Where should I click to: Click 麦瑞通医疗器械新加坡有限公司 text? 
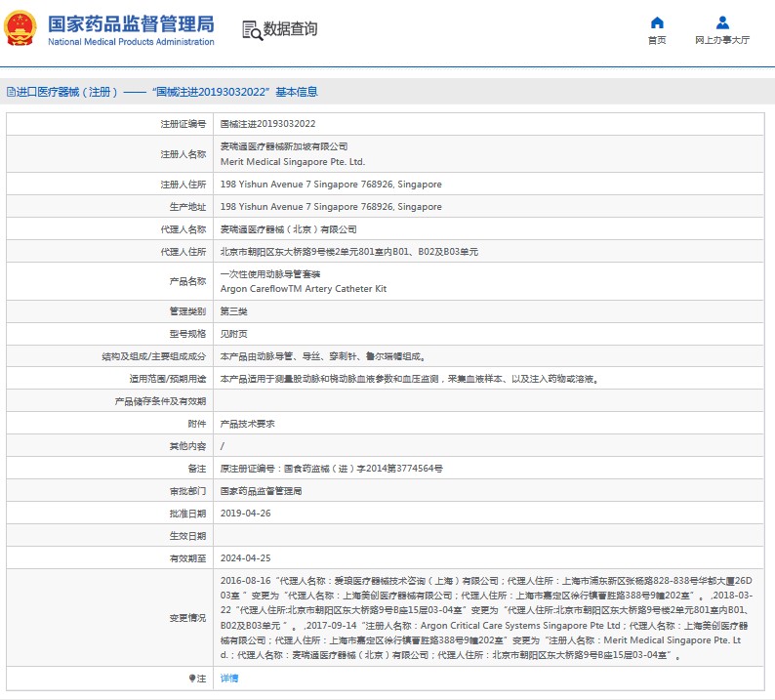click(284, 146)
